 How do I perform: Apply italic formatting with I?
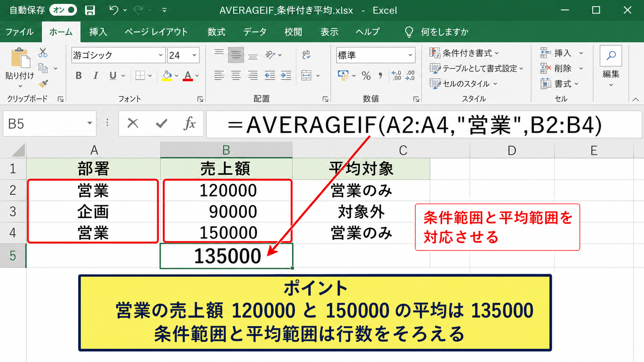[x=96, y=75]
